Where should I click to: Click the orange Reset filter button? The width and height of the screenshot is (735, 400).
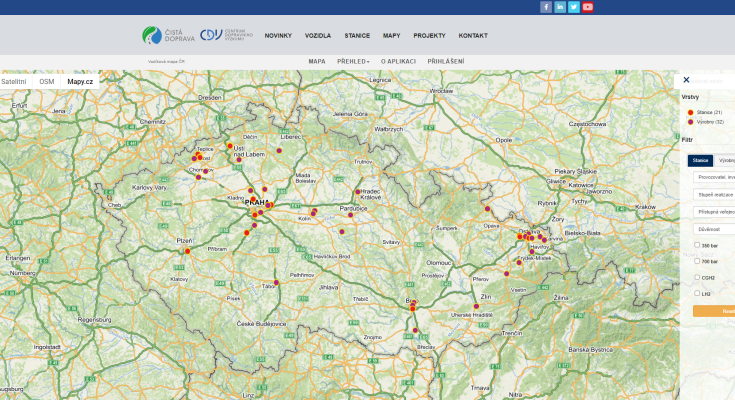(714, 311)
